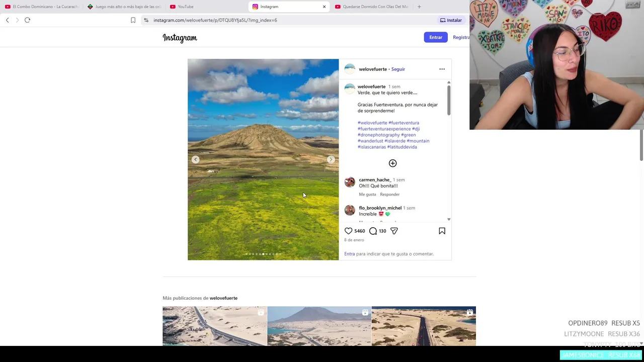Image resolution: width=644 pixels, height=362 pixels.
Task: Click the Instagram logo
Action: click(x=180, y=38)
